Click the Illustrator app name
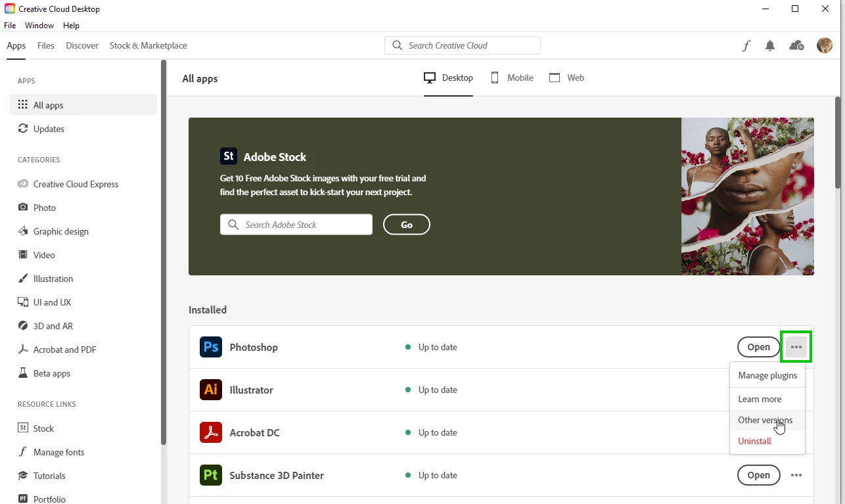 coord(251,390)
